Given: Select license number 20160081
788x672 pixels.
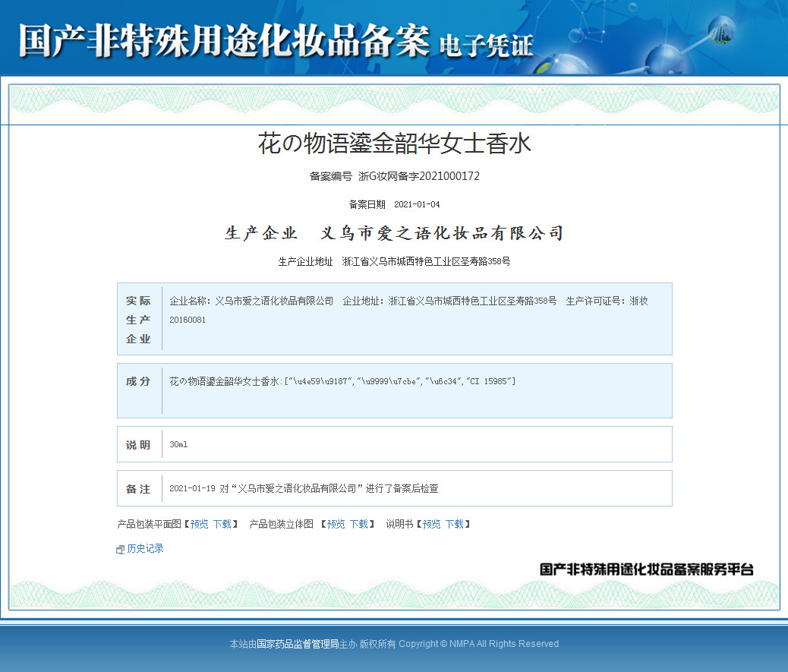Looking at the screenshot, I should tap(188, 320).
